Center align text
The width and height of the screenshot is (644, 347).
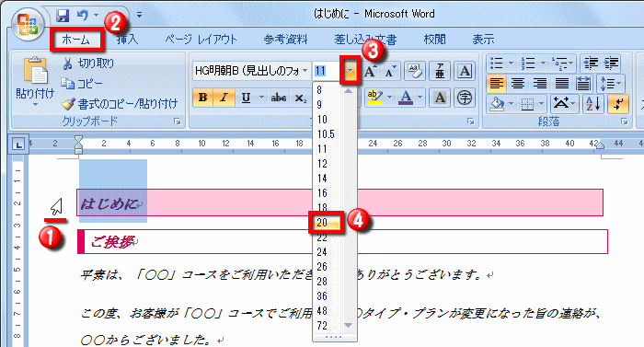coord(518,84)
